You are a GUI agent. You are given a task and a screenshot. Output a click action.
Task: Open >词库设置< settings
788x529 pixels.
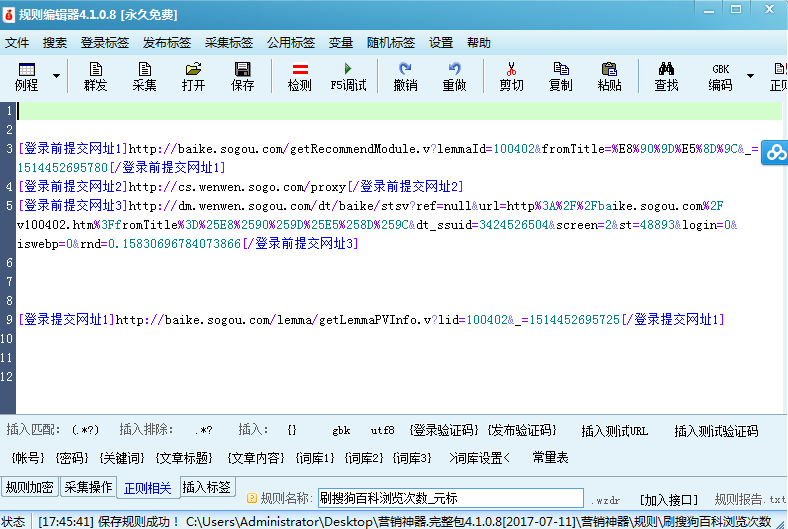(479, 458)
